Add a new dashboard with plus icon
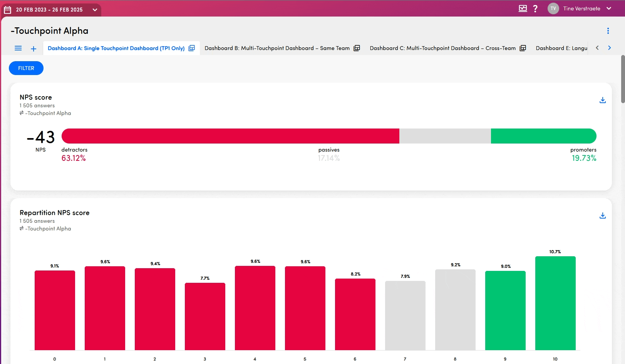This screenshot has width=625, height=364. click(x=34, y=48)
